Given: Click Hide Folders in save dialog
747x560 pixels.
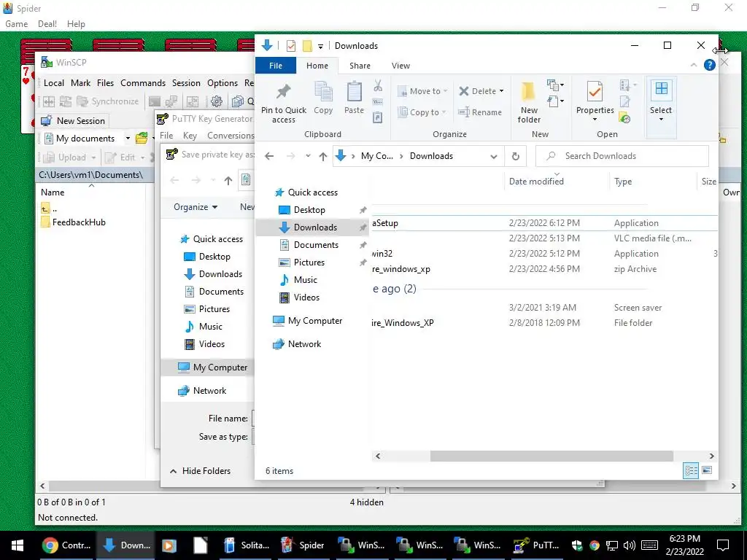Looking at the screenshot, I should click(x=200, y=471).
